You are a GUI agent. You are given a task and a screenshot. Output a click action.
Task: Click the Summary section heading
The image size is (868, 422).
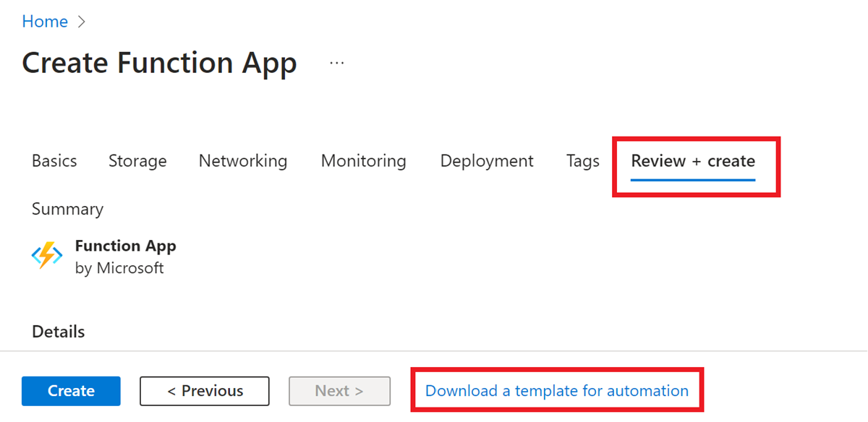[x=67, y=209]
